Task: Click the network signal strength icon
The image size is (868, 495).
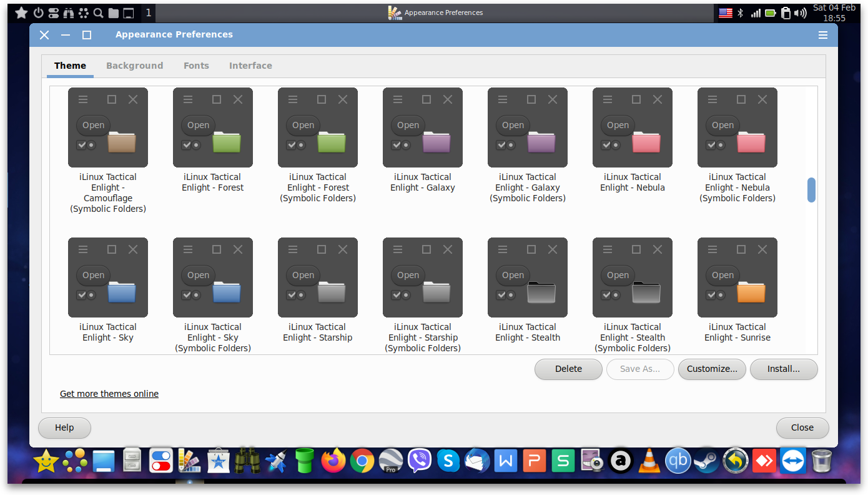Action: click(x=756, y=13)
